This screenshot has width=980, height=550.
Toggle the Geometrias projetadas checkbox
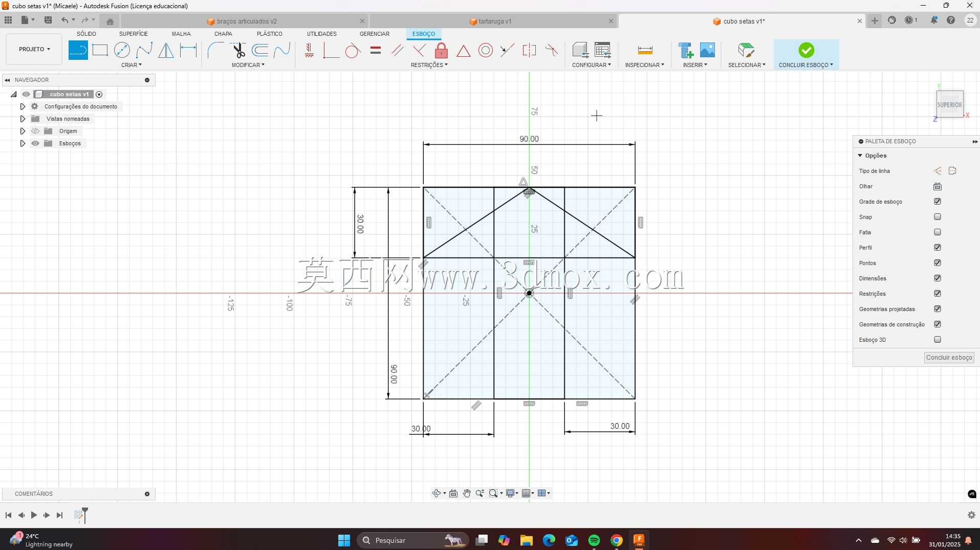[x=938, y=309]
